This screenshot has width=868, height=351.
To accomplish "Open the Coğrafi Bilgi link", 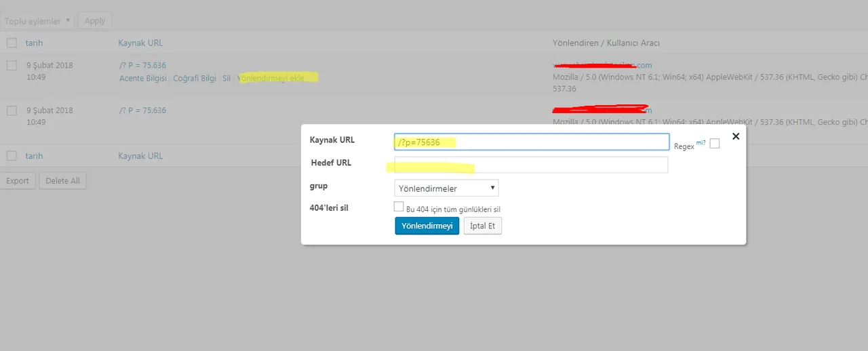I will 195,78.
